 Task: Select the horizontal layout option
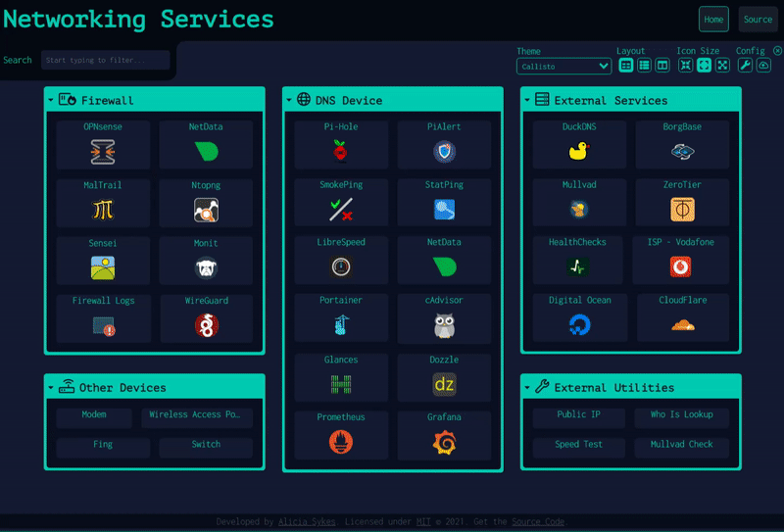(662, 66)
